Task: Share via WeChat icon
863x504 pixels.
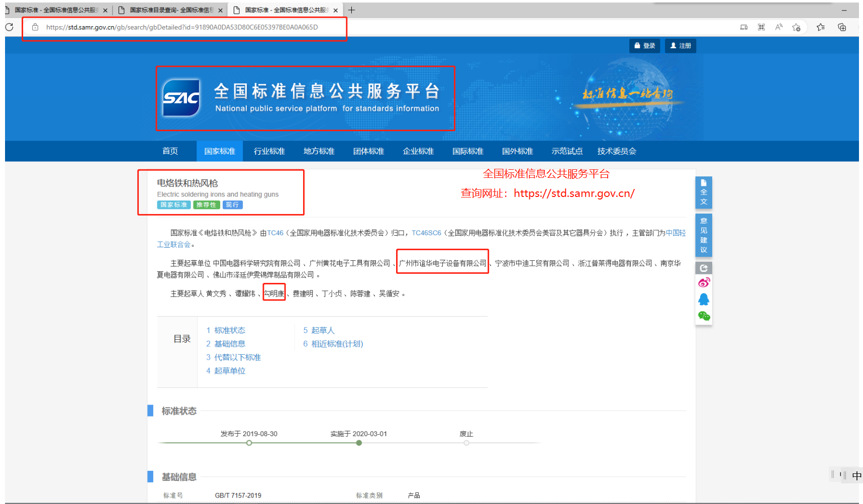Action: [704, 316]
